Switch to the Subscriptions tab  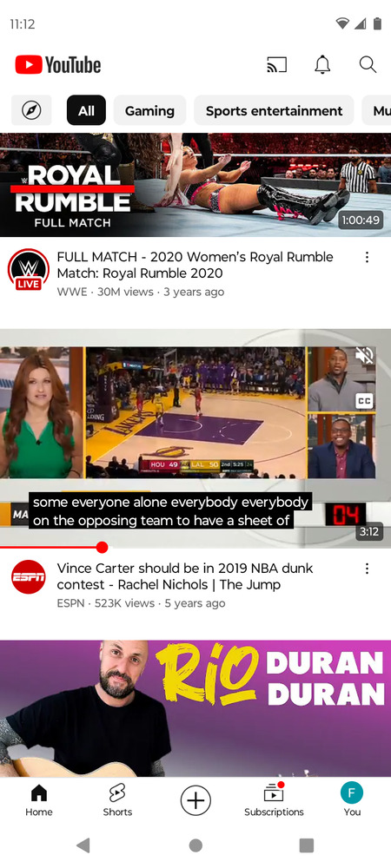coord(274,800)
